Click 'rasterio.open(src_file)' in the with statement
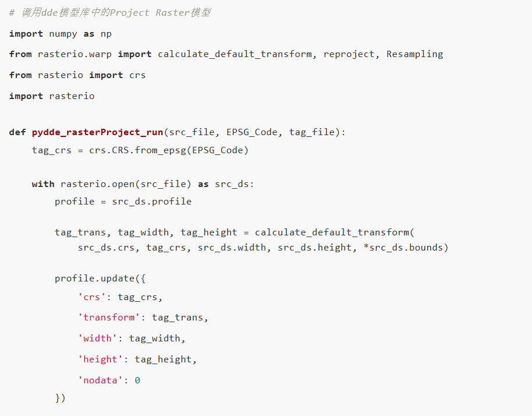532x416 pixels. (x=126, y=184)
